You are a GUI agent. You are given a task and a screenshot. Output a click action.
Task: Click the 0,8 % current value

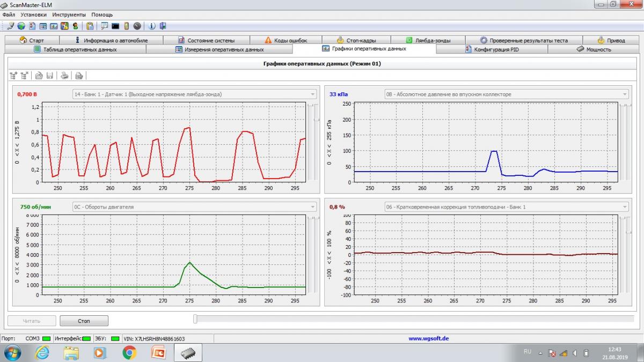click(337, 207)
